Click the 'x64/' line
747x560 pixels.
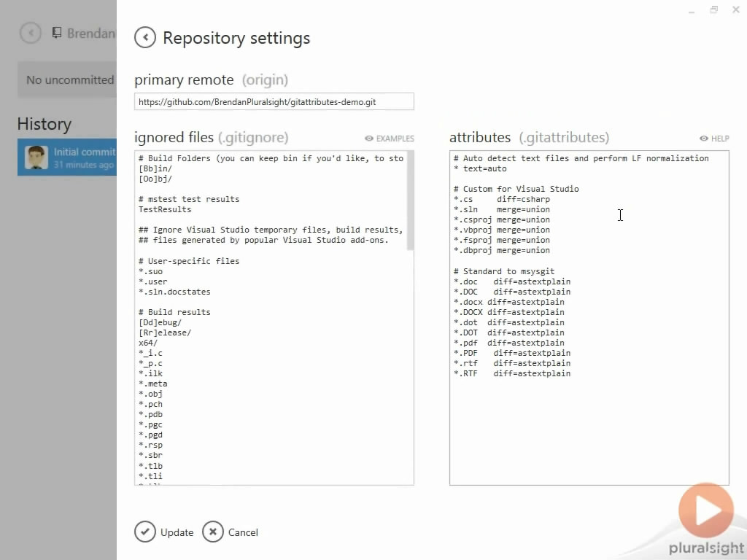tap(148, 343)
